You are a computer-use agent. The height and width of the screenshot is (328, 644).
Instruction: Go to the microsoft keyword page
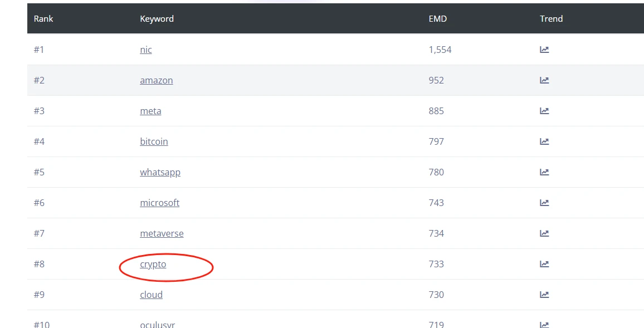click(159, 203)
